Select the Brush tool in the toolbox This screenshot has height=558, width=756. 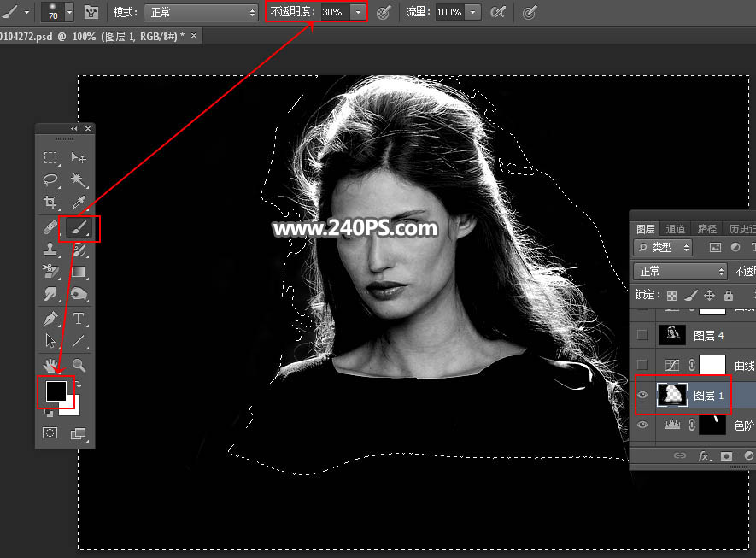pos(79,228)
